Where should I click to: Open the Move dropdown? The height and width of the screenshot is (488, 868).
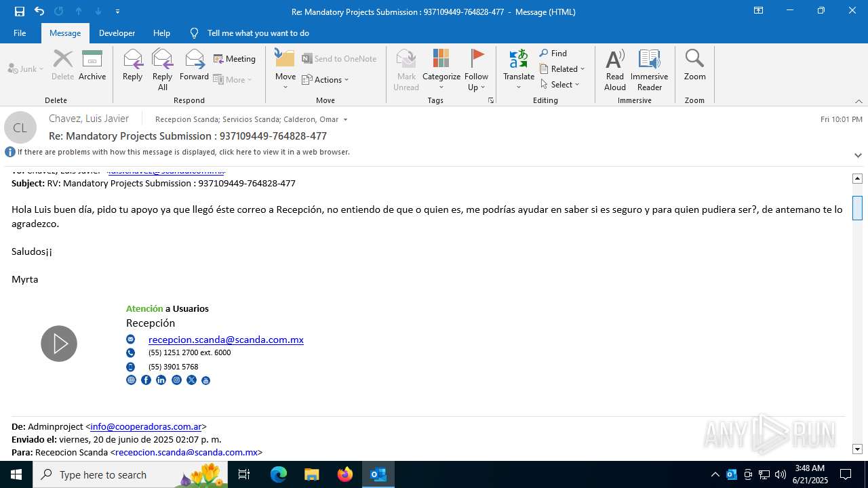pyautogui.click(x=285, y=70)
